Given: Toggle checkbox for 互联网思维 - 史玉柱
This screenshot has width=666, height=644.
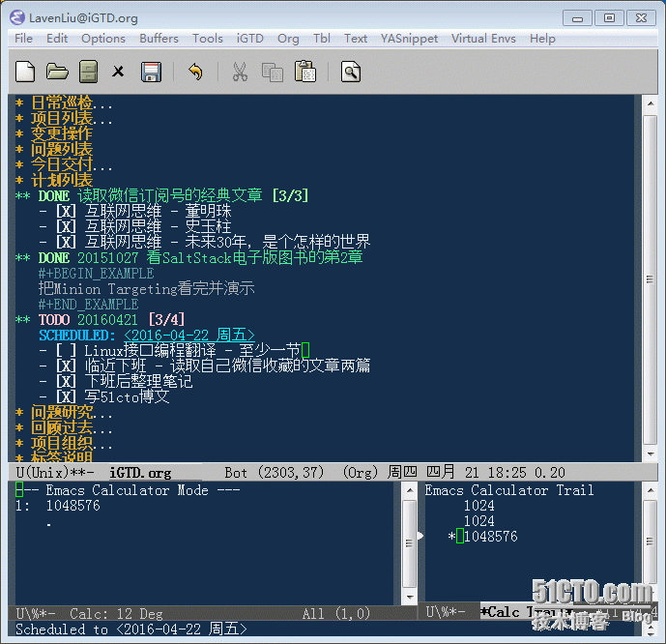Looking at the screenshot, I should pos(66,226).
